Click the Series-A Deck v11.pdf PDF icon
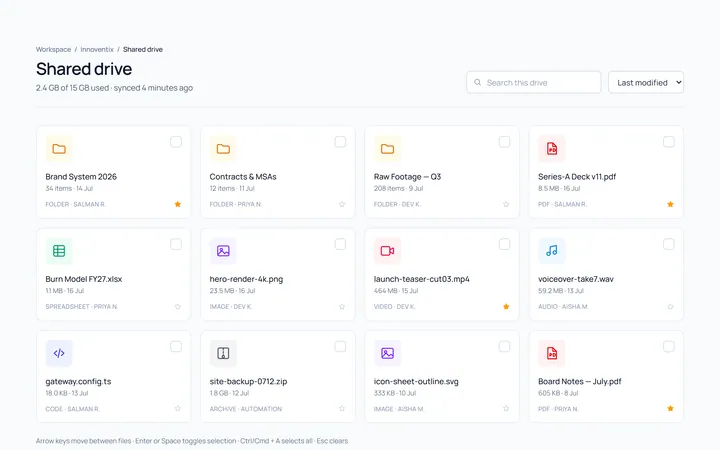 [x=551, y=149]
